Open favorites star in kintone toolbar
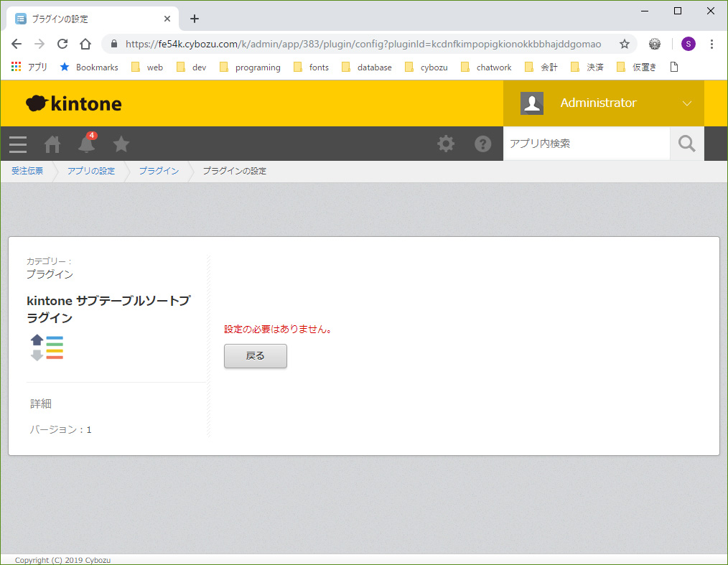The image size is (728, 565). coord(121,144)
